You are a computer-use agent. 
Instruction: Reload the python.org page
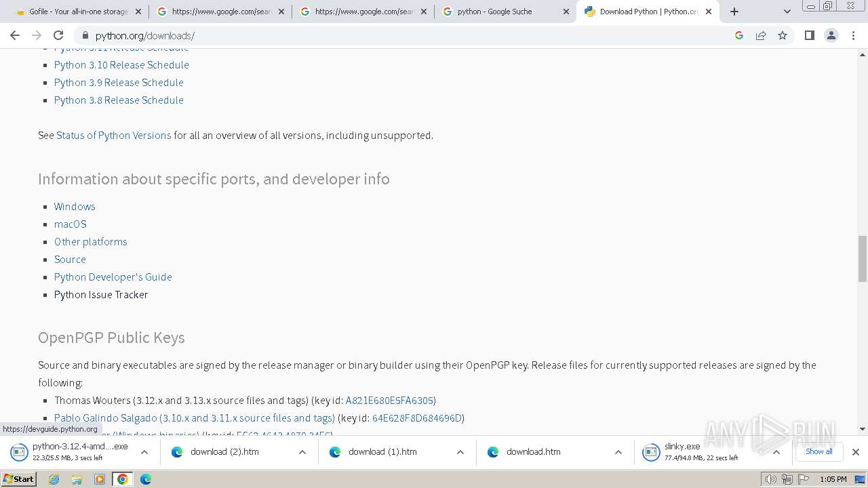(x=58, y=35)
